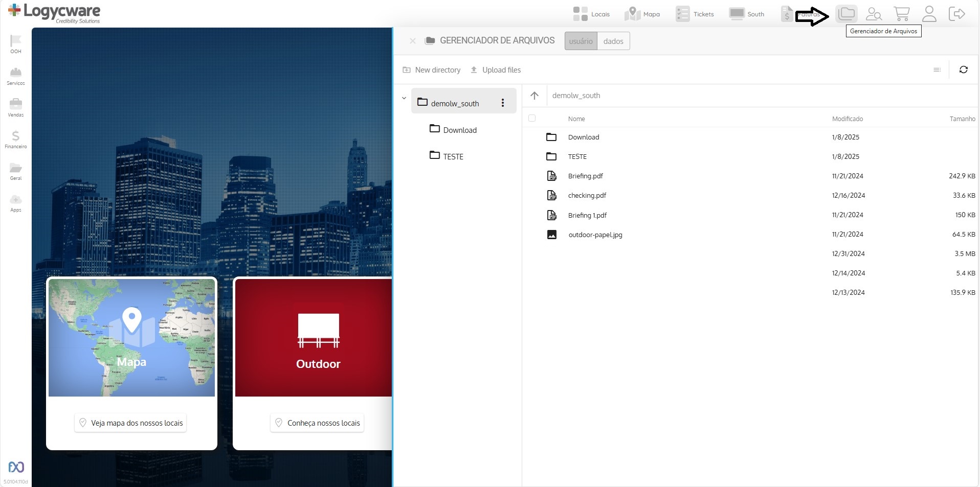The width and height of the screenshot is (980, 487).
Task: Open Locais from the top toolbar
Action: 591,14
